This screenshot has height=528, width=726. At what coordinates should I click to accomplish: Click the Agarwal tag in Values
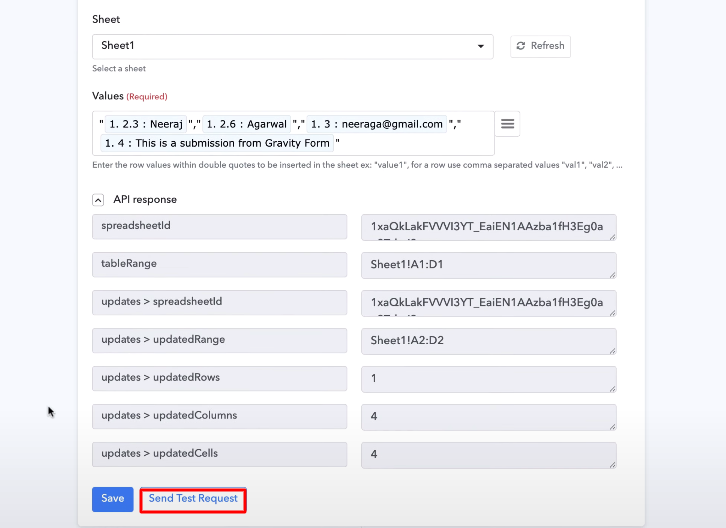[x=248, y=124]
